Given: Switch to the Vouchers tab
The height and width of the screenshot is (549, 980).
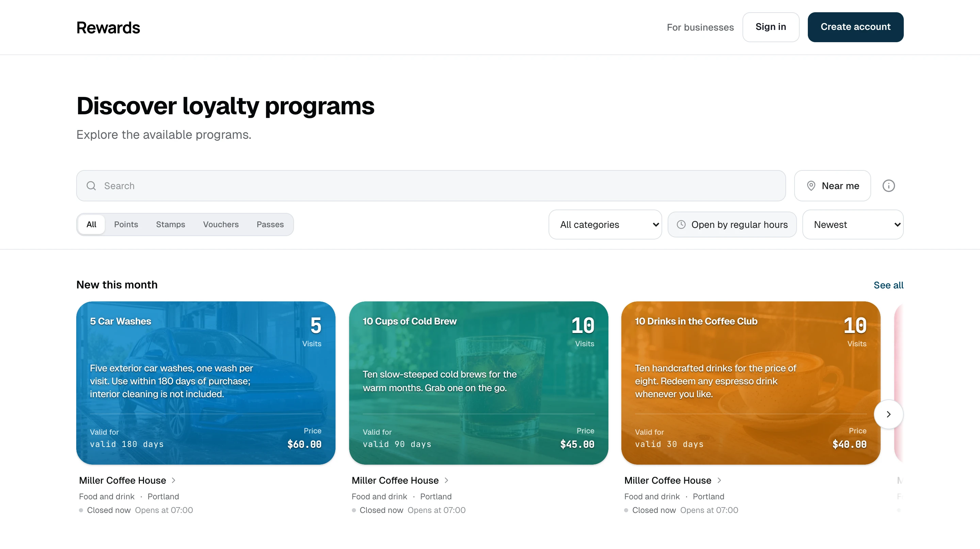Looking at the screenshot, I should [x=220, y=225].
